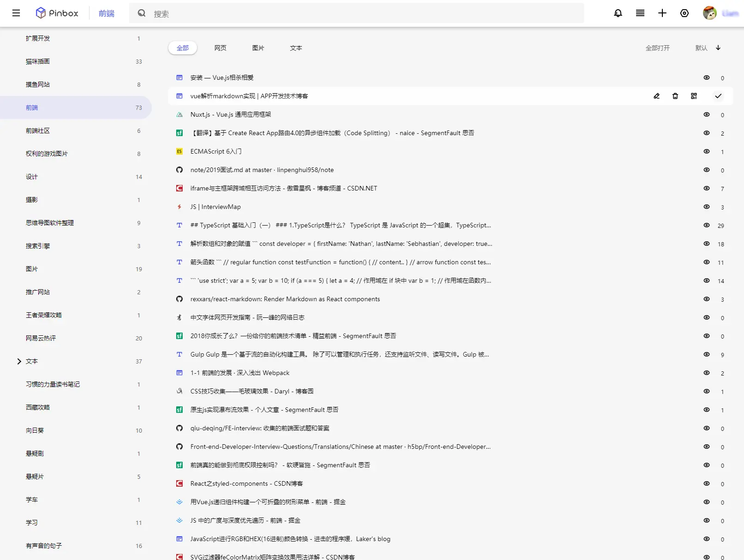Open the Nuxt.js - Vue.js 通用应用框架 link
The image size is (744, 560).
pyautogui.click(x=231, y=114)
